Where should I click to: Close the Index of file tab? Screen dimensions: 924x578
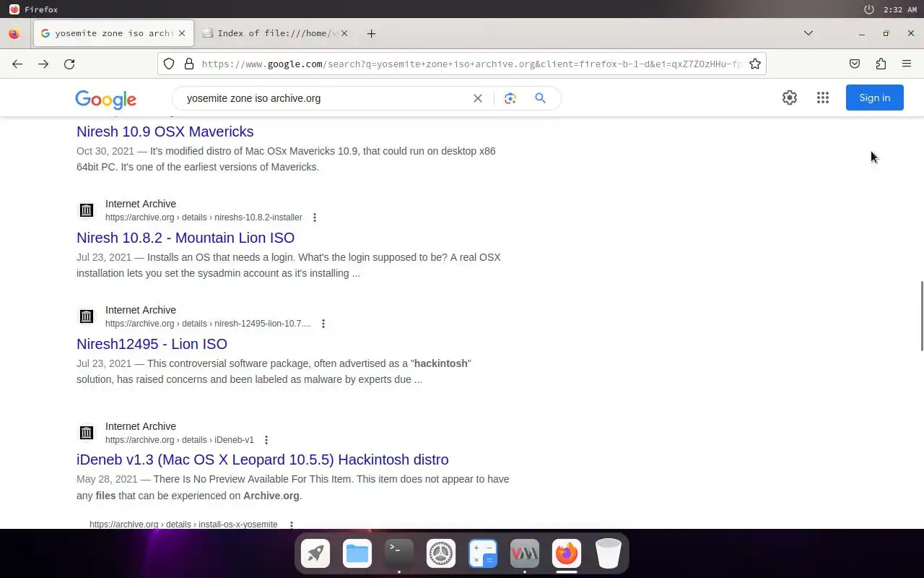344,33
